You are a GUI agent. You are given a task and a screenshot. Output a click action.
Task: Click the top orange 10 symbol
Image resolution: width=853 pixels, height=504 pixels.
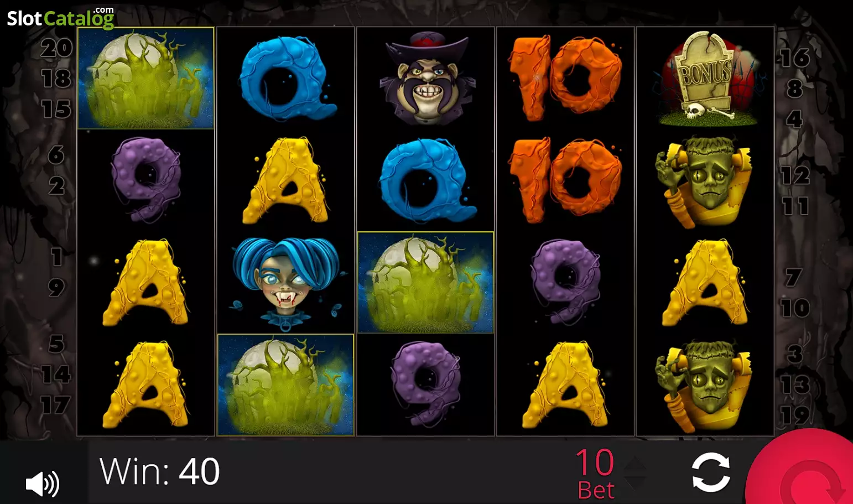pos(565,78)
